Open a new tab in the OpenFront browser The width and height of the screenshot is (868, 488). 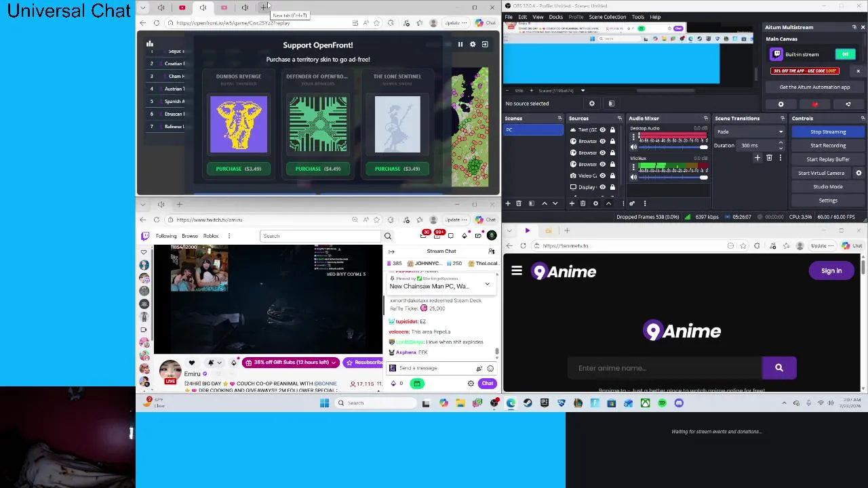pos(264,7)
